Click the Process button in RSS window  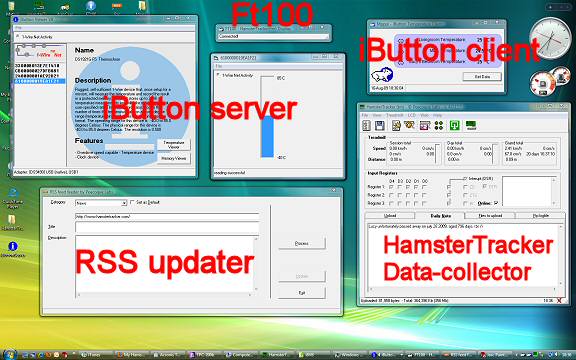[x=302, y=244]
